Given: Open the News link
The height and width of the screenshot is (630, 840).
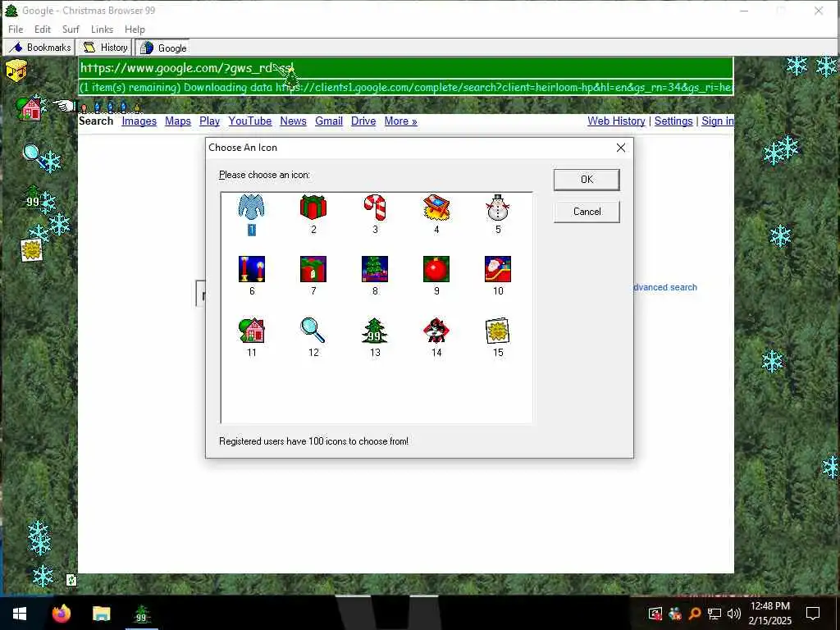Looking at the screenshot, I should pos(293,121).
